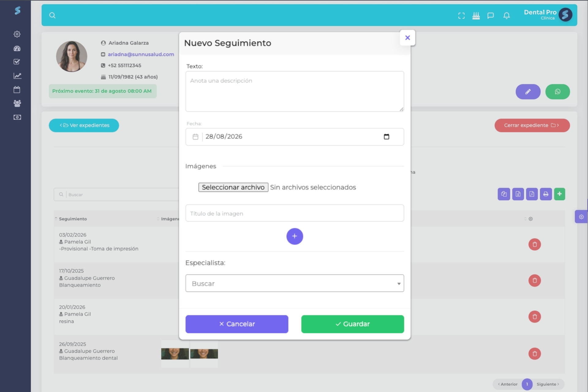Open the floating settings gear tab
588x392 pixels.
(x=581, y=217)
